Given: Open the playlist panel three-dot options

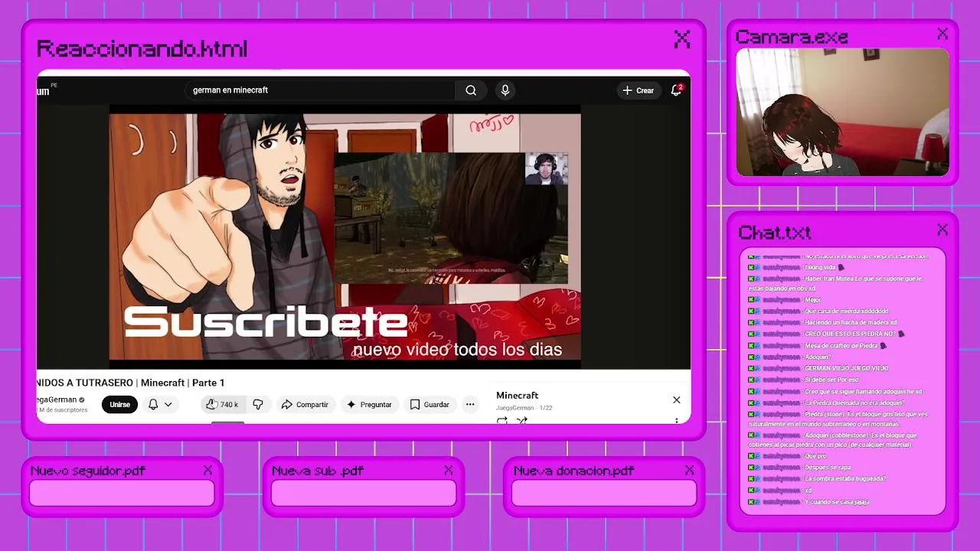Looking at the screenshot, I should click(677, 420).
